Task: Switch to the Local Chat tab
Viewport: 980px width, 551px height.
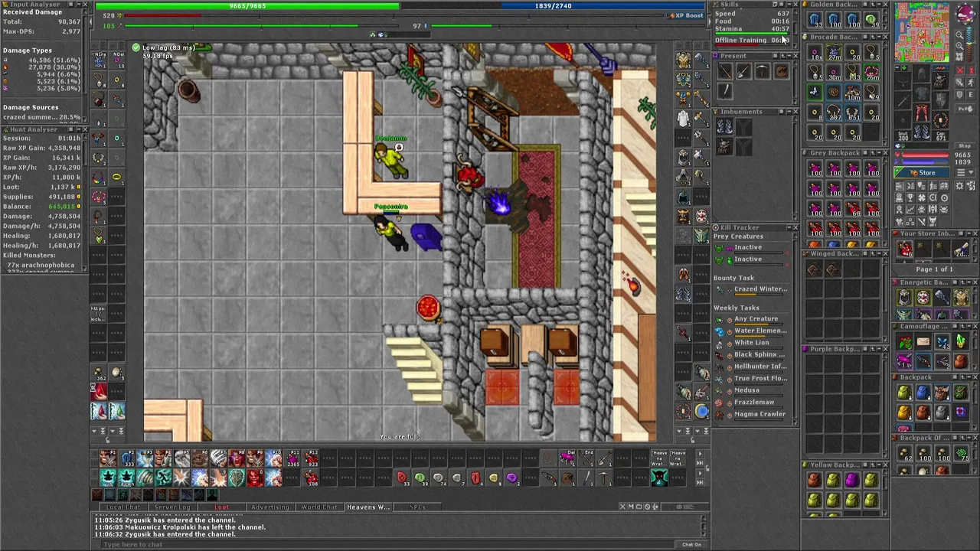Action: [x=123, y=507]
